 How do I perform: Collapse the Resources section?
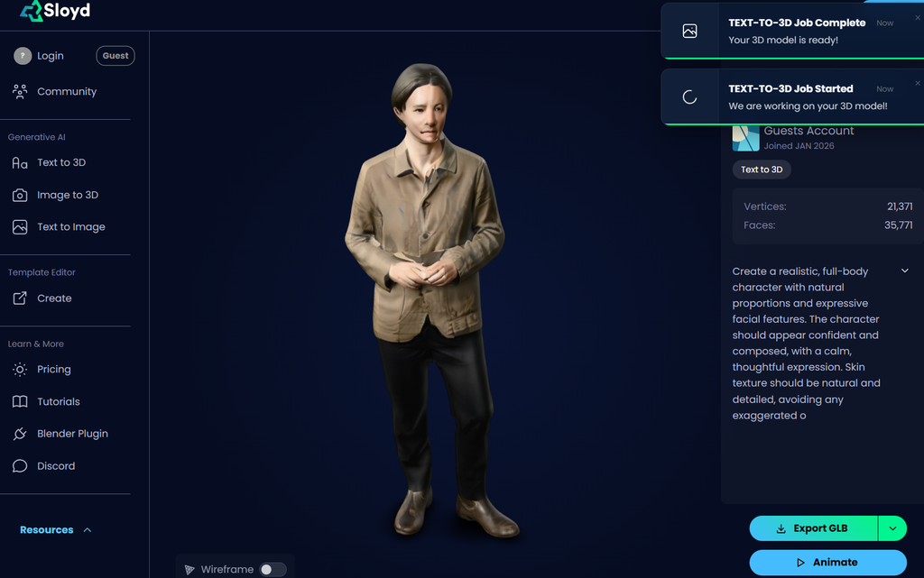pyautogui.click(x=87, y=529)
